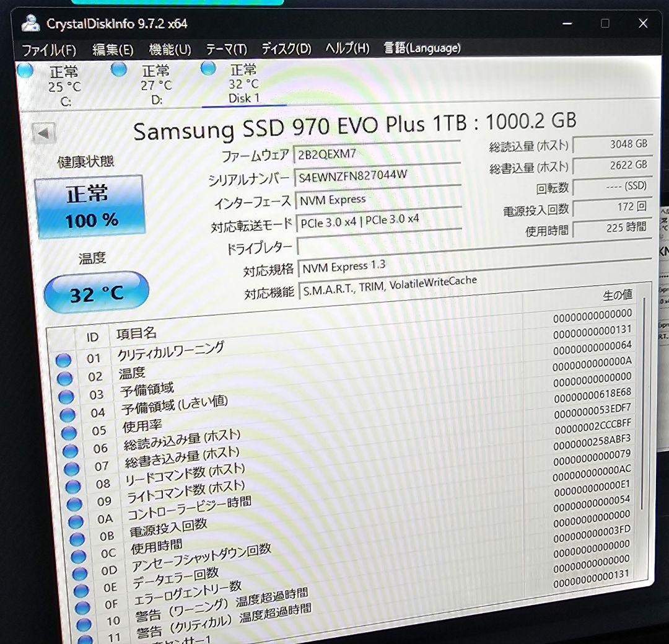Click the rotation rate value ---- (SSD)
The height and width of the screenshot is (644, 669).
612,186
